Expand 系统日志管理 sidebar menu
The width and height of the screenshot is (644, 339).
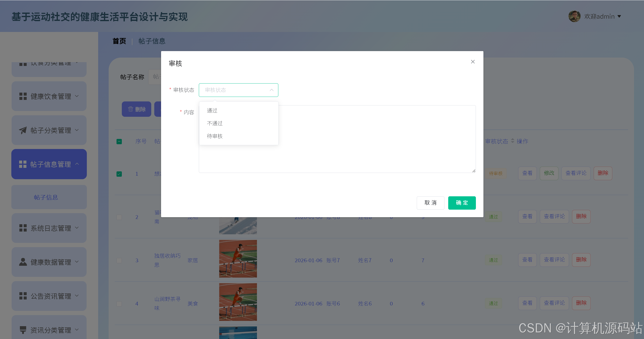(49, 228)
